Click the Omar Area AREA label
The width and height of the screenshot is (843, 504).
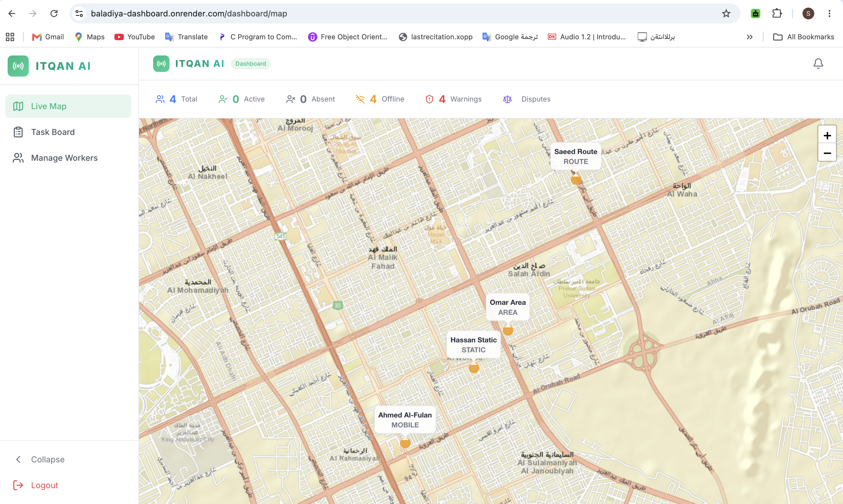508,307
